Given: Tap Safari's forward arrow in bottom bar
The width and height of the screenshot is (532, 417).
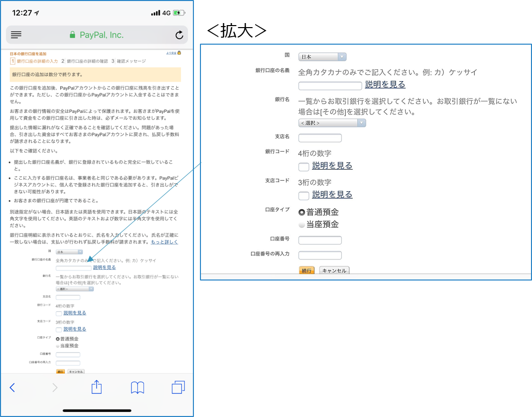Looking at the screenshot, I should (x=55, y=387).
